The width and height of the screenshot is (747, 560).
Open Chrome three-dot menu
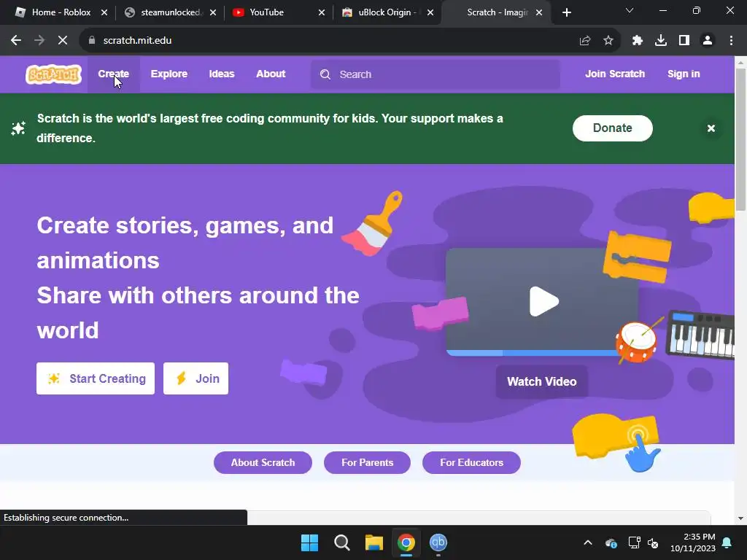pyautogui.click(x=731, y=41)
